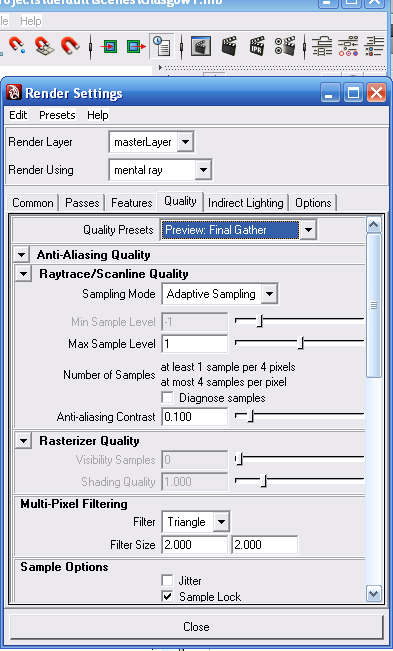
Task: Collapse the Rasterizer Quality section
Action: click(x=24, y=441)
